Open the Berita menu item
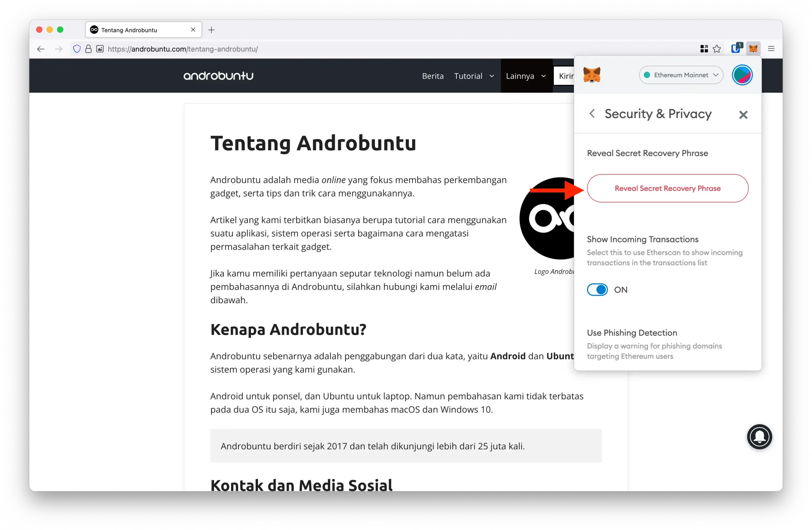 (433, 76)
